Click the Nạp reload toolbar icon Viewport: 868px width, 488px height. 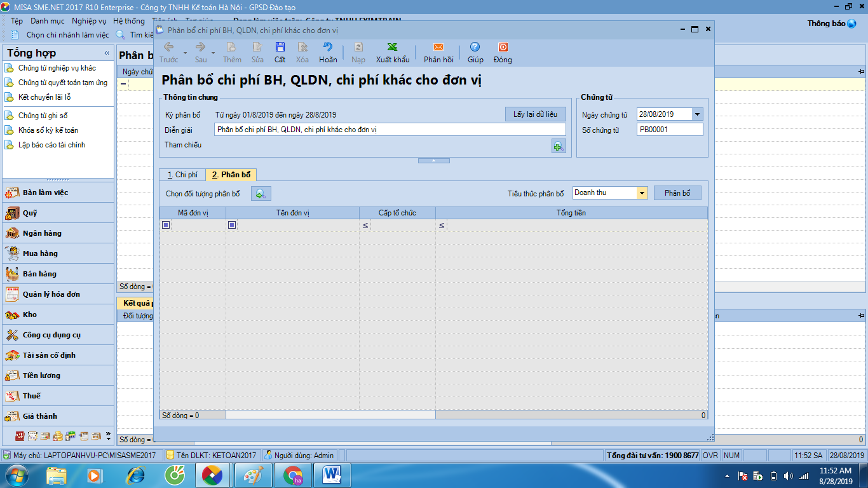click(358, 47)
